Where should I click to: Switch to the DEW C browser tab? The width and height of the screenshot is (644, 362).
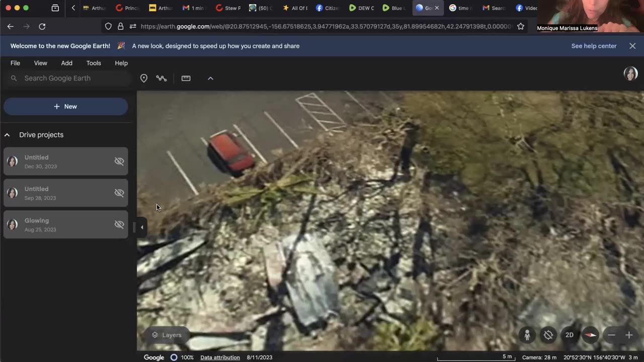(x=362, y=8)
